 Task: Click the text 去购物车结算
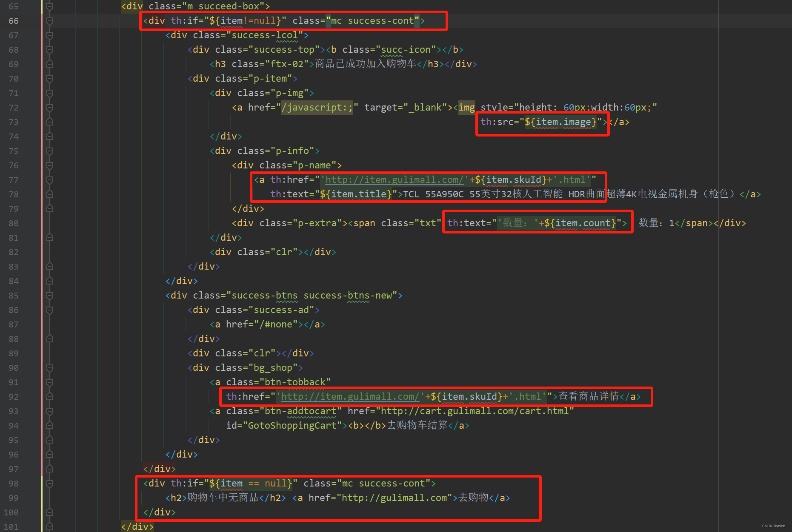(417, 426)
